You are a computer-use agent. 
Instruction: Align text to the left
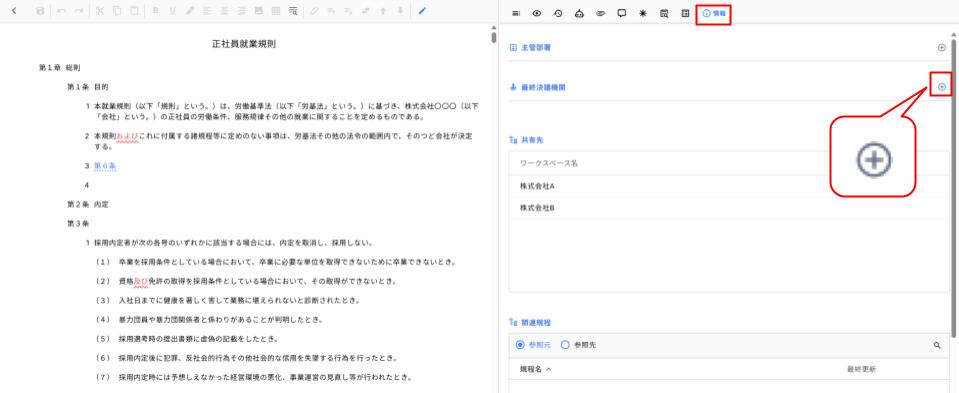pyautogui.click(x=207, y=11)
